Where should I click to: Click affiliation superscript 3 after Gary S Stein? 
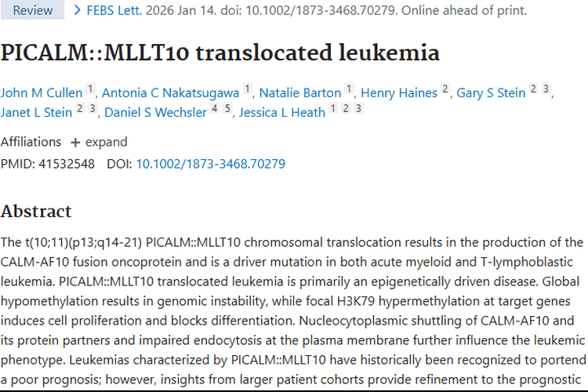[546, 90]
